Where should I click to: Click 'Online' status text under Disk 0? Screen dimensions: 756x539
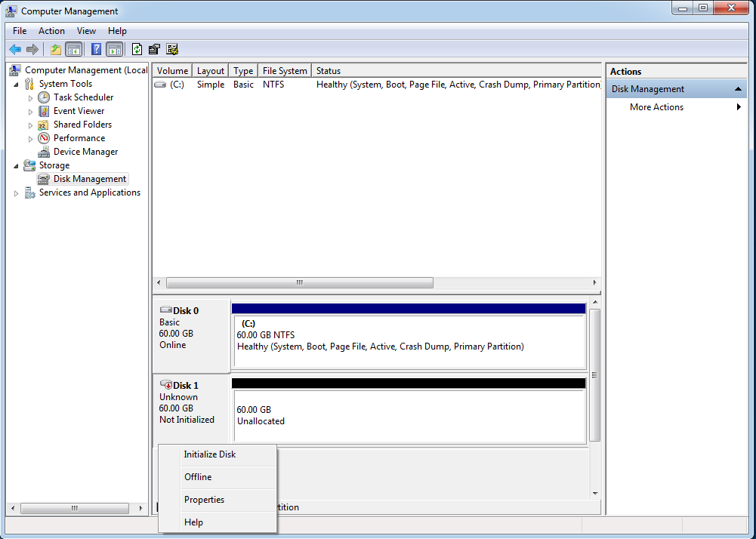coord(173,345)
